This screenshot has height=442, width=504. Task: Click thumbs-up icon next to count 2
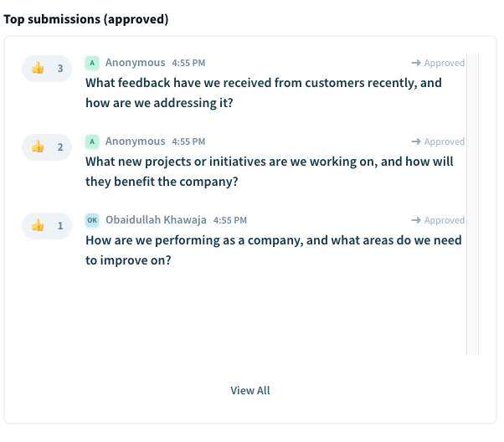(x=38, y=146)
